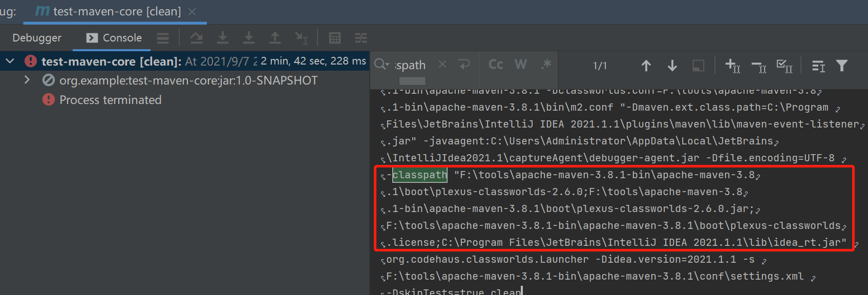Toggle whole Words (W) search option

point(521,65)
